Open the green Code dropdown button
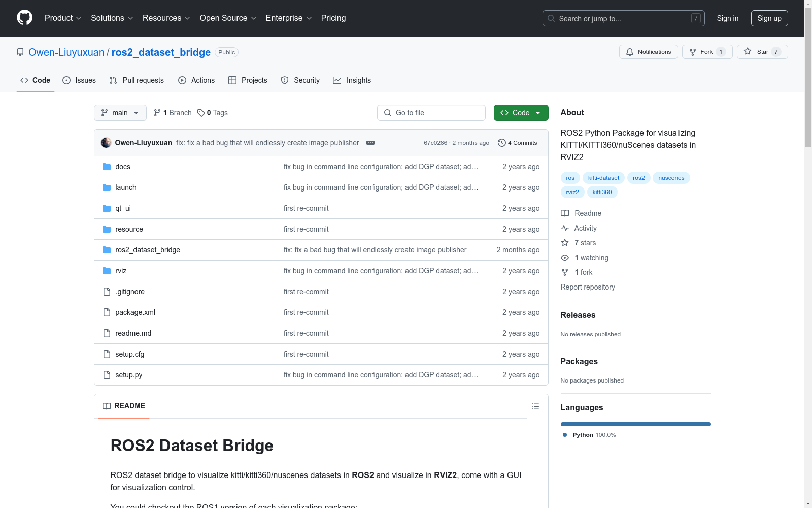The image size is (812, 508). coord(521,113)
